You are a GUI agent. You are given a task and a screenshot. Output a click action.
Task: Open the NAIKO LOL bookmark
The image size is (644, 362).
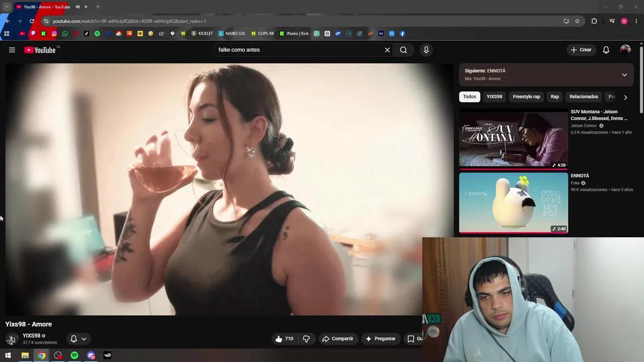[x=232, y=34]
